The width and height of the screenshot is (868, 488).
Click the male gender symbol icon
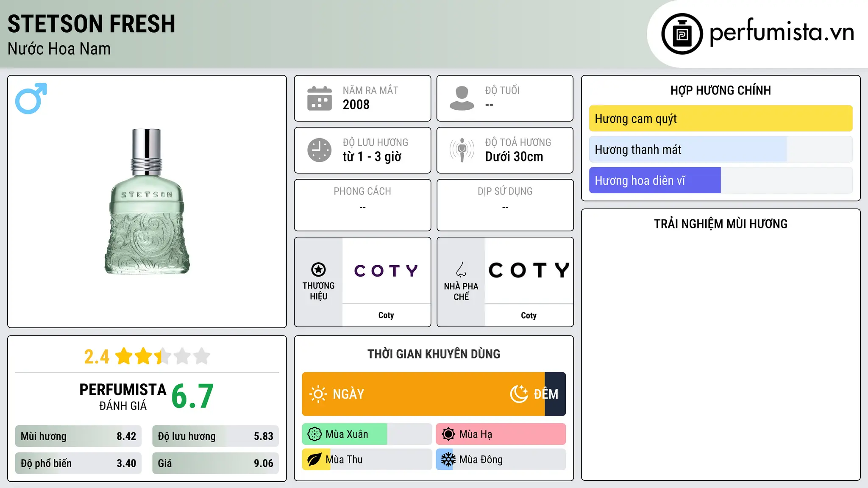coord(31,98)
